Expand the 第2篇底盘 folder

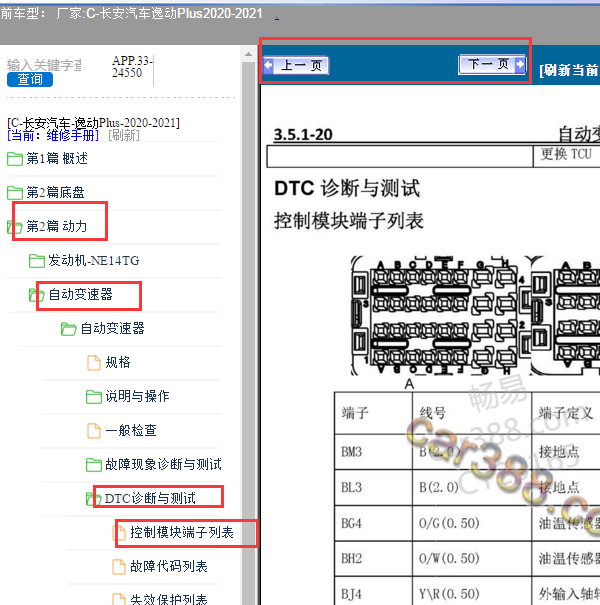pyautogui.click(x=55, y=193)
